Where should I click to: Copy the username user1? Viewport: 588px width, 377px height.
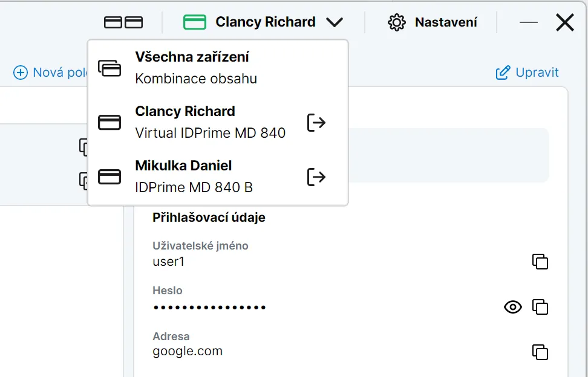(x=540, y=262)
